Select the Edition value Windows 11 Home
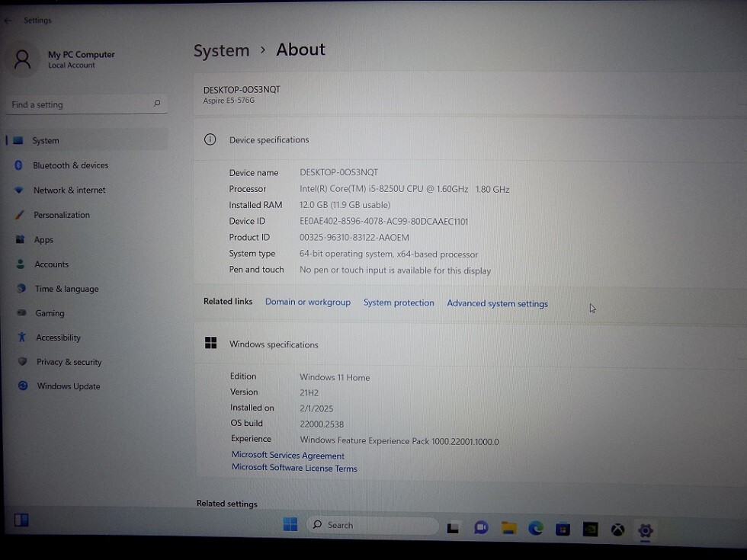This screenshot has height=560, width=747. pyautogui.click(x=335, y=377)
